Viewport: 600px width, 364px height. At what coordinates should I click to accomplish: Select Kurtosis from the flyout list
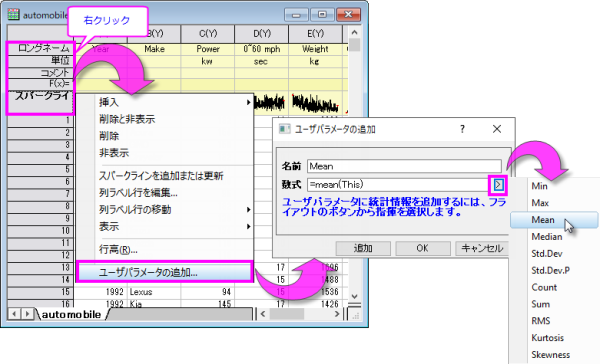coord(554,338)
